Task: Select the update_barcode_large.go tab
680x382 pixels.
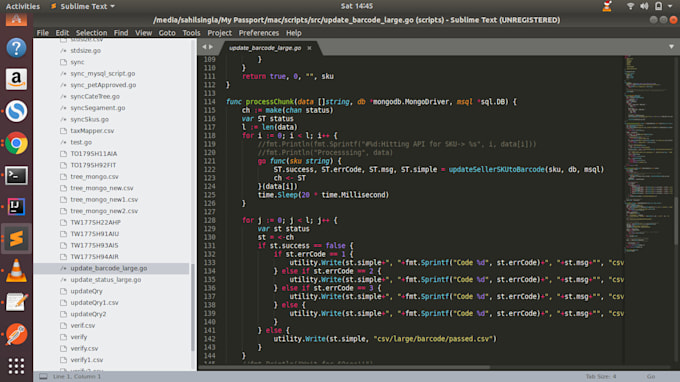Action: 265,48
